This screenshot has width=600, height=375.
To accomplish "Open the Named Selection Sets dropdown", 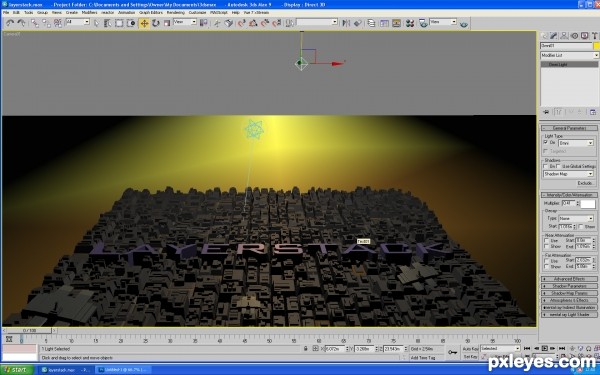I will 317,22.
